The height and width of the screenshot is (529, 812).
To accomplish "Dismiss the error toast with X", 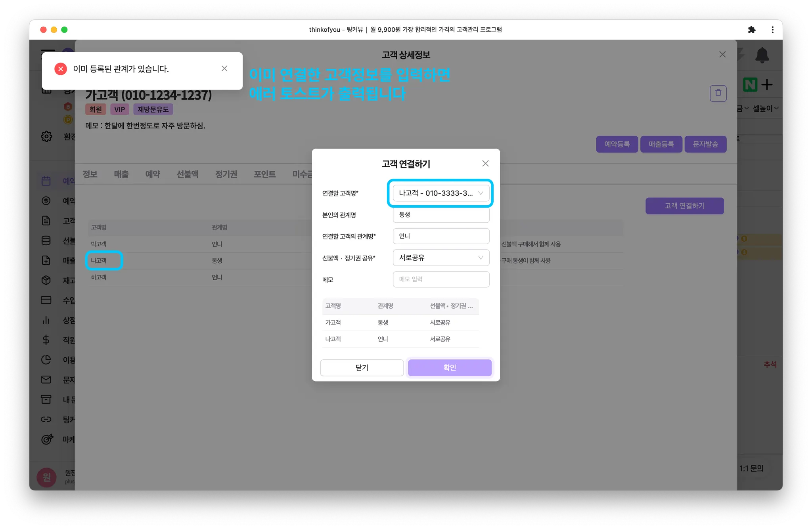I will coord(224,69).
